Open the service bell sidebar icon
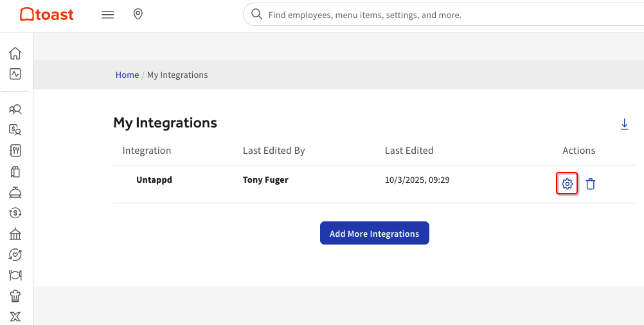 tap(15, 192)
